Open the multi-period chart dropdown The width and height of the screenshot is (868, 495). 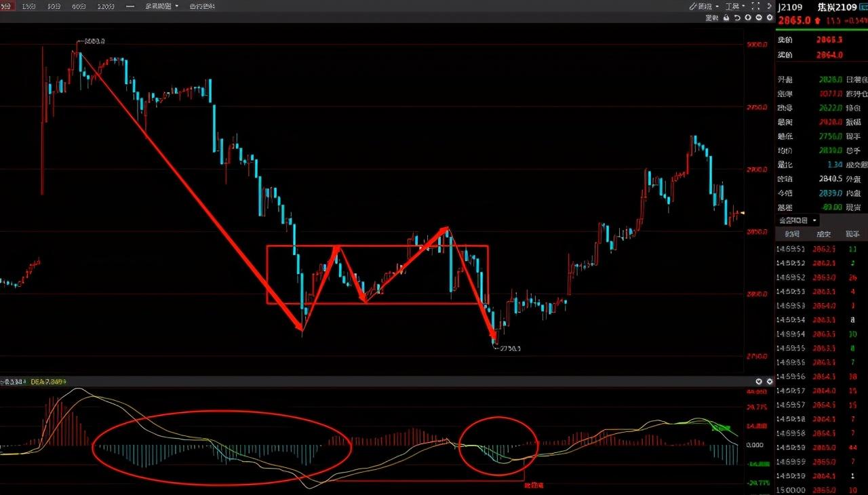162,6
